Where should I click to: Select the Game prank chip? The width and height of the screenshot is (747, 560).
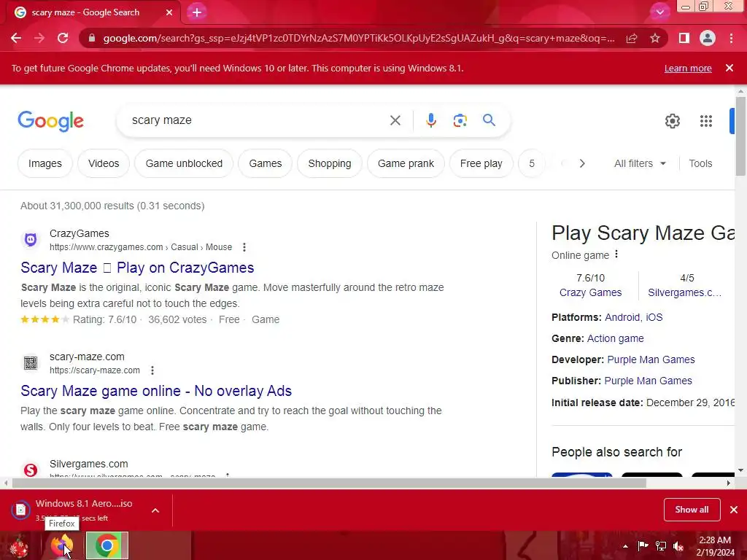(x=406, y=163)
